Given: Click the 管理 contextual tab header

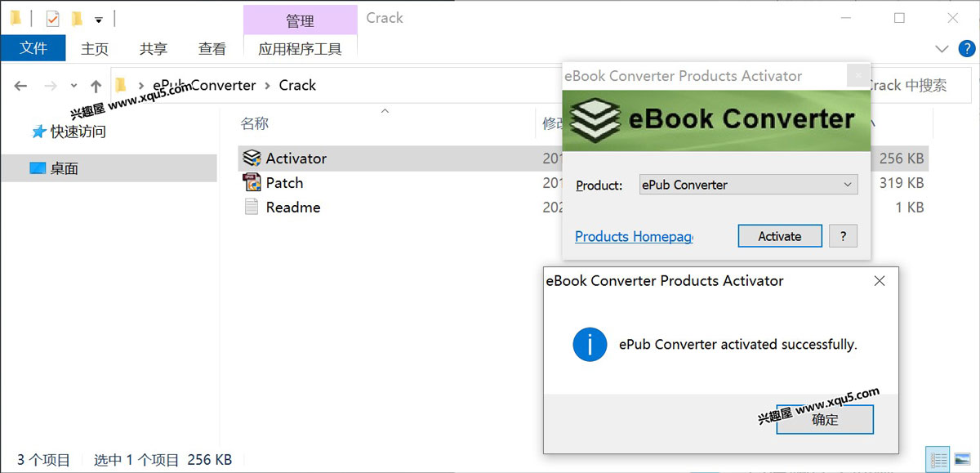Looking at the screenshot, I should (301, 20).
